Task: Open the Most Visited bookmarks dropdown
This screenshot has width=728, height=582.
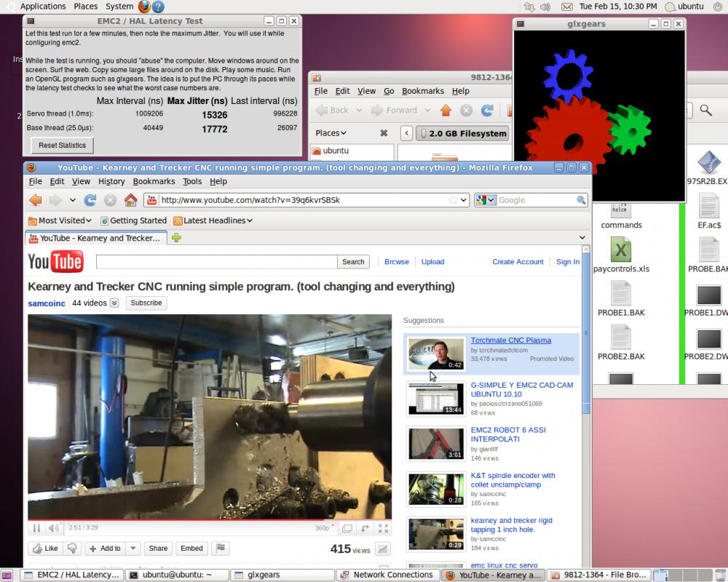Action: (60, 220)
